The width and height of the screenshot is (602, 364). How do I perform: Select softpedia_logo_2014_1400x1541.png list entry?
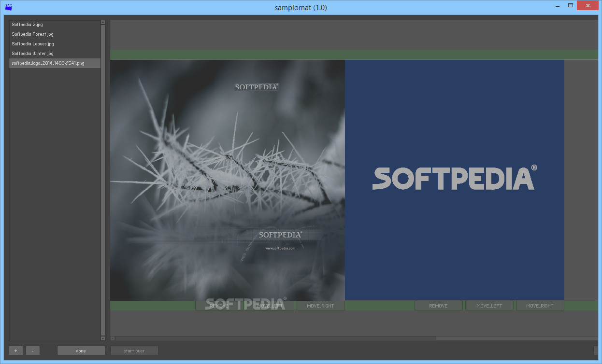pos(55,63)
